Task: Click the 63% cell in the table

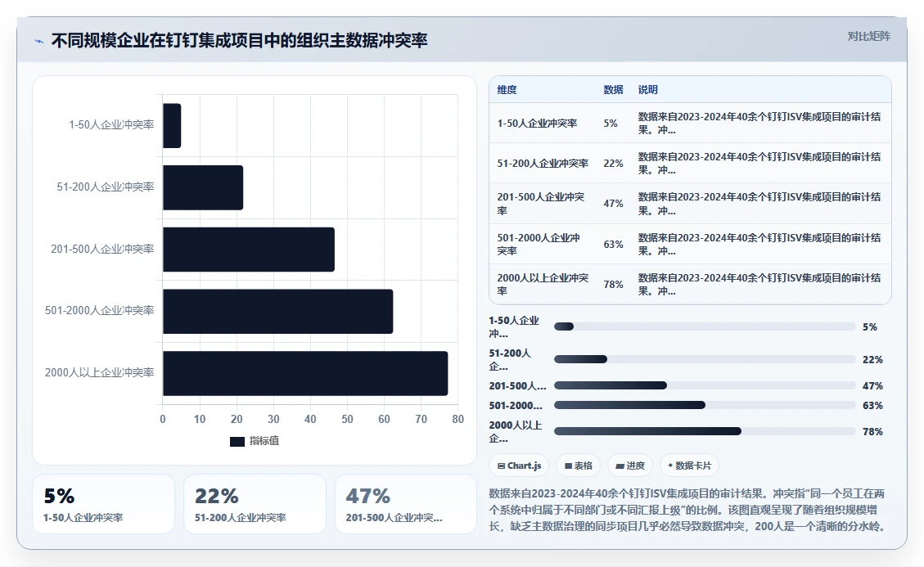Action: [x=613, y=244]
